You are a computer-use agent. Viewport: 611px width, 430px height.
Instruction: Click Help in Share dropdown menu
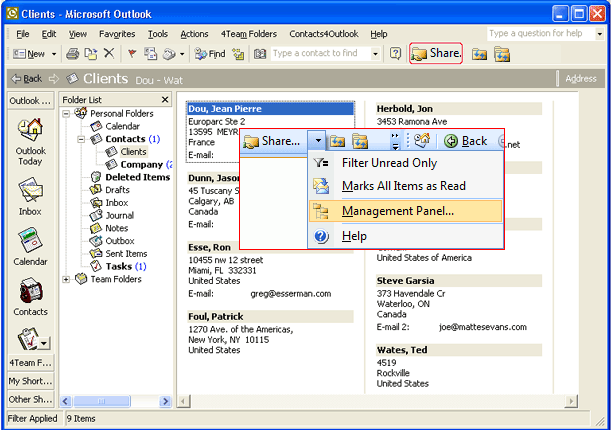[406, 236]
